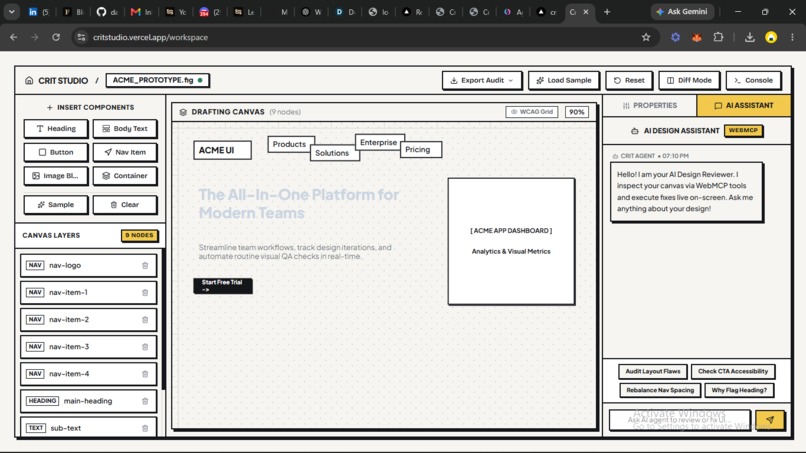Open Chrome's three-dot menu
Image resolution: width=806 pixels, height=453 pixels.
pos(792,37)
